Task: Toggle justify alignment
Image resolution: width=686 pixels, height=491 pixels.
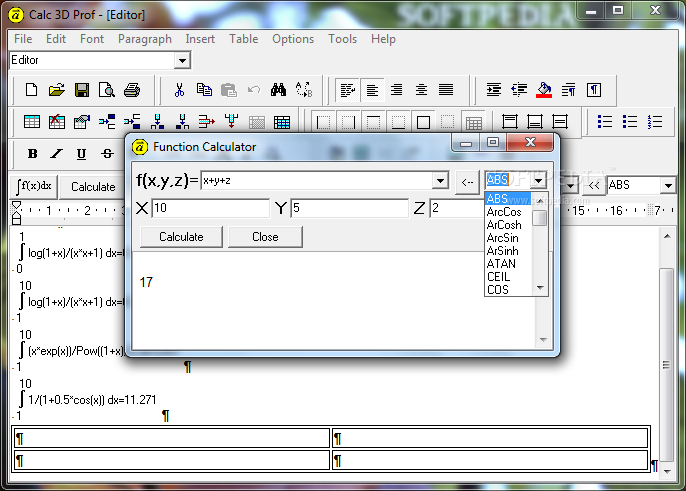Action: [x=446, y=90]
